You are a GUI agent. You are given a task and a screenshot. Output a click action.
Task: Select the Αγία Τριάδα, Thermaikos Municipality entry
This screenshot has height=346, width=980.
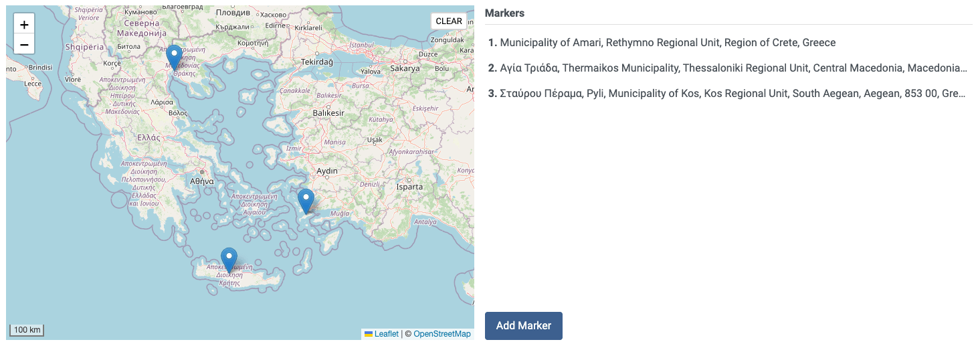point(728,68)
